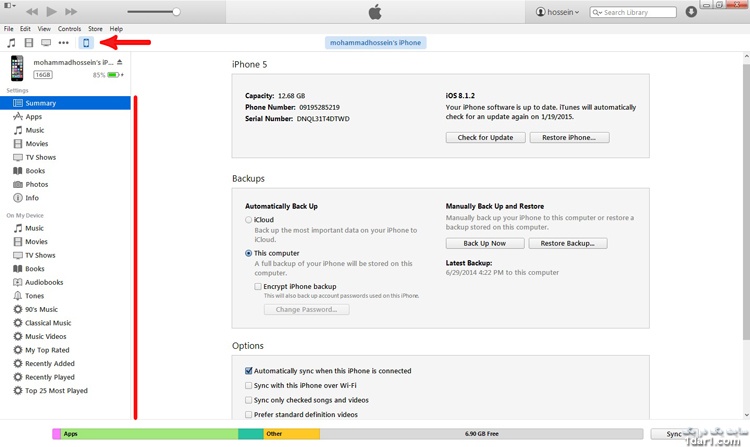Click the Search Library field
Image resolution: width=750 pixels, height=447 pixels.
point(633,12)
